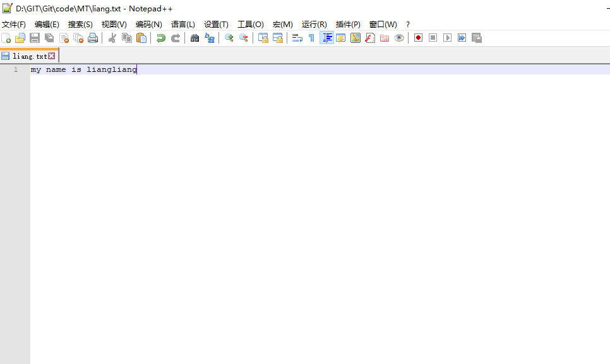Print the document using printer icon
This screenshot has height=364, width=610.
point(93,38)
